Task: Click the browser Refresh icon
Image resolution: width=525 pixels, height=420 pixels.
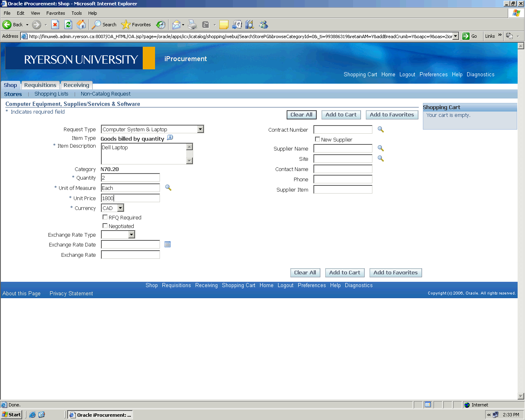Action: [68, 25]
